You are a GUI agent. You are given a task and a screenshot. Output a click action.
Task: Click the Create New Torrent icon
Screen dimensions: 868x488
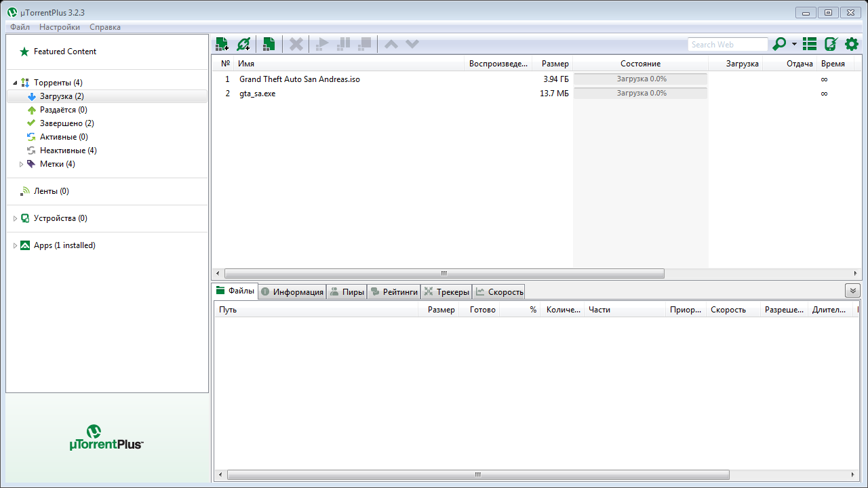(269, 45)
